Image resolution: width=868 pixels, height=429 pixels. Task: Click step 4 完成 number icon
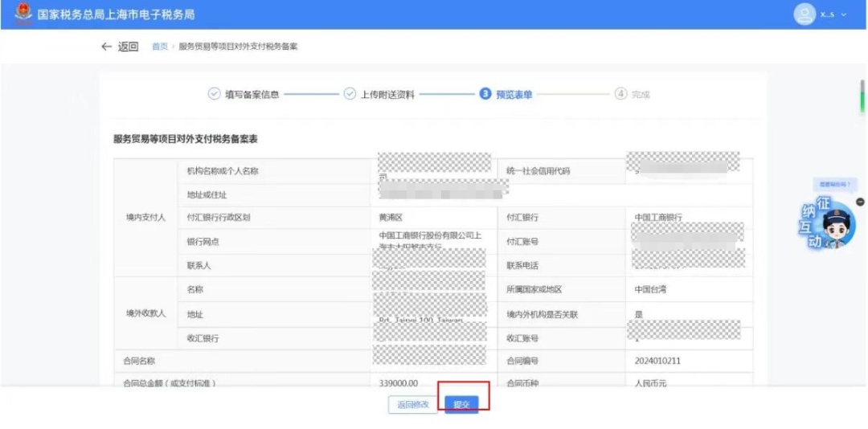pyautogui.click(x=620, y=94)
